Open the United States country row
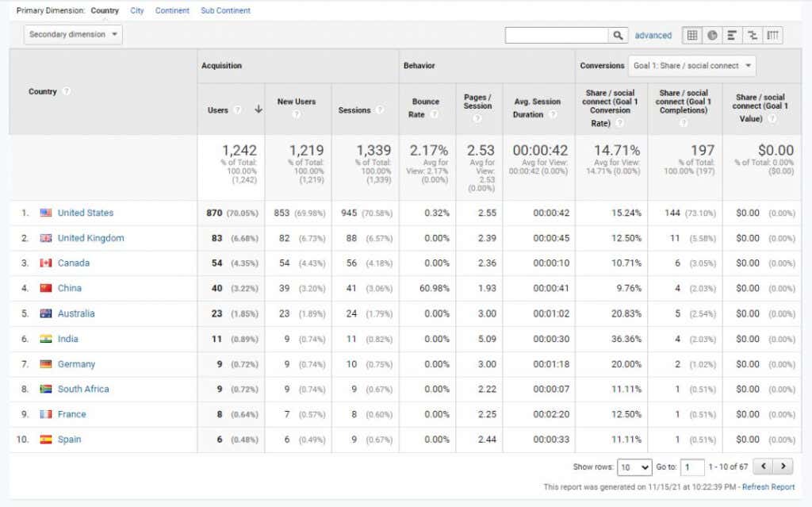812x507 pixels. (86, 213)
